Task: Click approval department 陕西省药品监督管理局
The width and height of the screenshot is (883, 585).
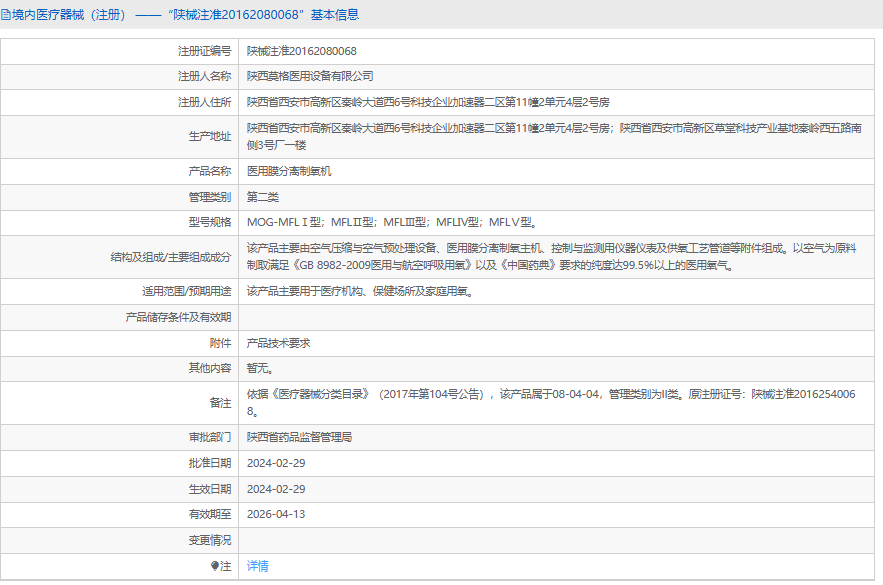Action: click(300, 437)
